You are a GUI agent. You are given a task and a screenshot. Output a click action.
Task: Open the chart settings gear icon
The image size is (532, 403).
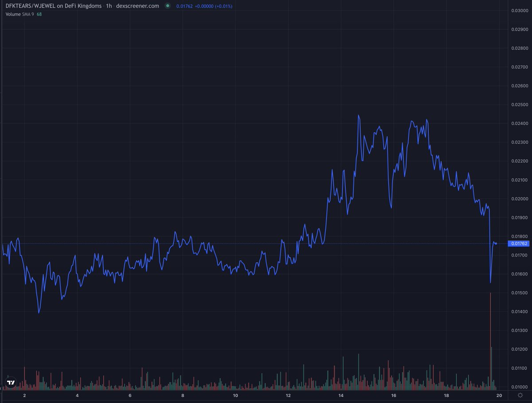coord(520,395)
